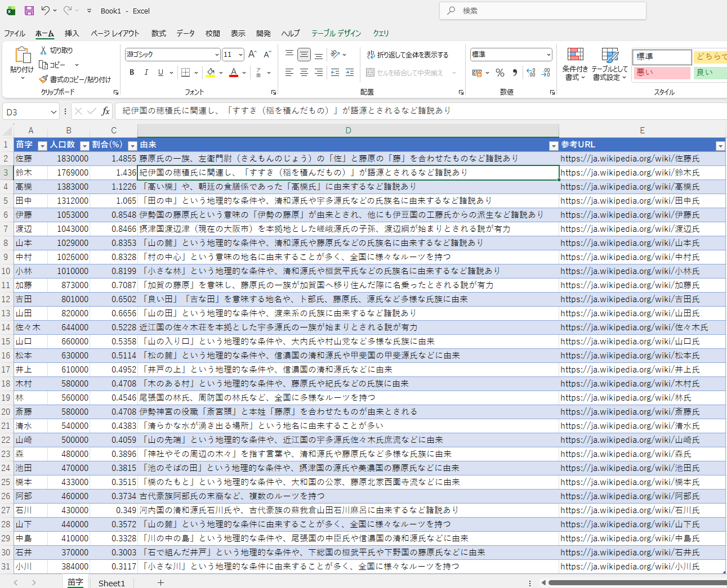The height and width of the screenshot is (588, 727).
Task: Click the Insert Function fx icon
Action: pos(105,111)
